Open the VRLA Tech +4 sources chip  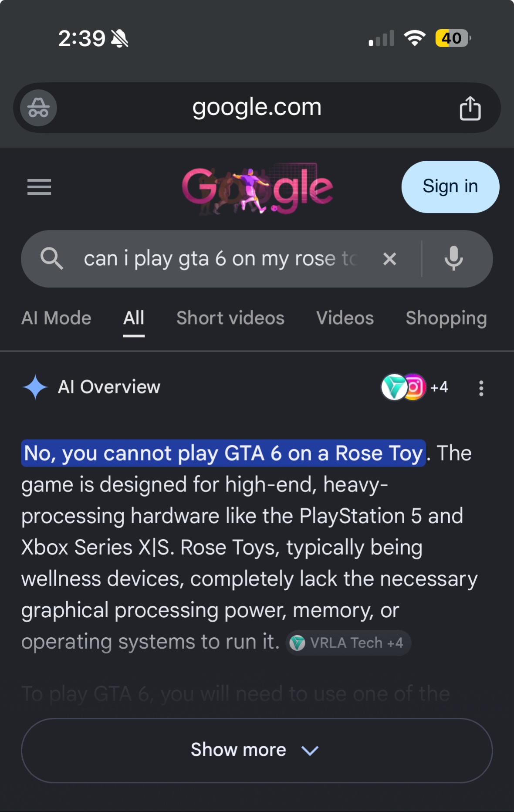348,643
